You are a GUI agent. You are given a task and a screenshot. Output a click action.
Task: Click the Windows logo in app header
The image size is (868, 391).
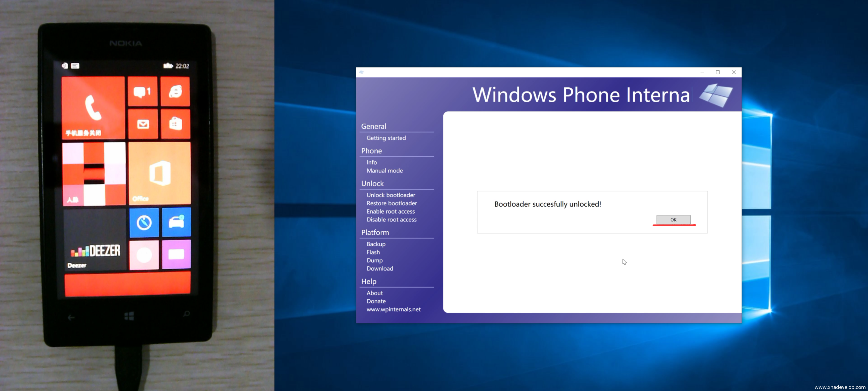point(716,95)
